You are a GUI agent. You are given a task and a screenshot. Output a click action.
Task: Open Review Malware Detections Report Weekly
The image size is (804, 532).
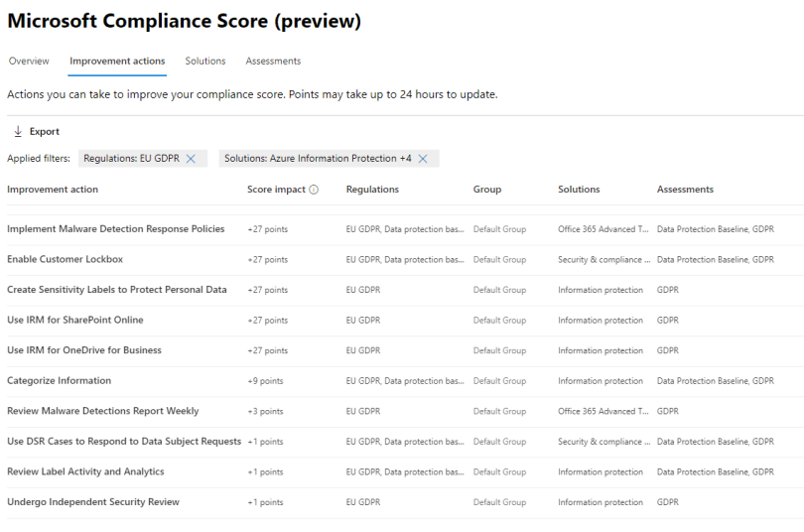tap(103, 411)
